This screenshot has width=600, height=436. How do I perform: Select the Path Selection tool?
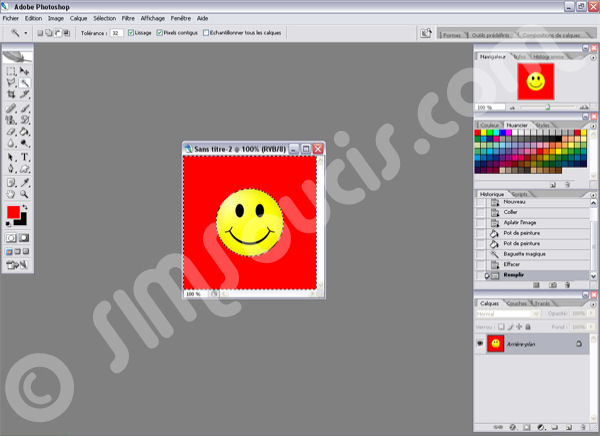coord(11,157)
